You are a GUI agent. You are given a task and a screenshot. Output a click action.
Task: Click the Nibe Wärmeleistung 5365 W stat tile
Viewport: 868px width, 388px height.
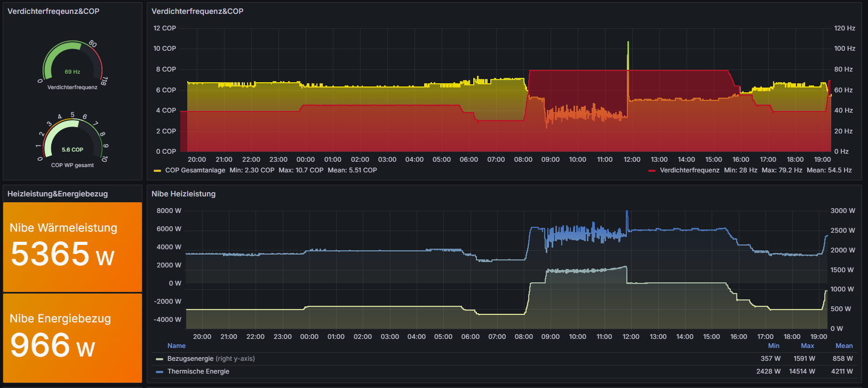click(x=73, y=247)
